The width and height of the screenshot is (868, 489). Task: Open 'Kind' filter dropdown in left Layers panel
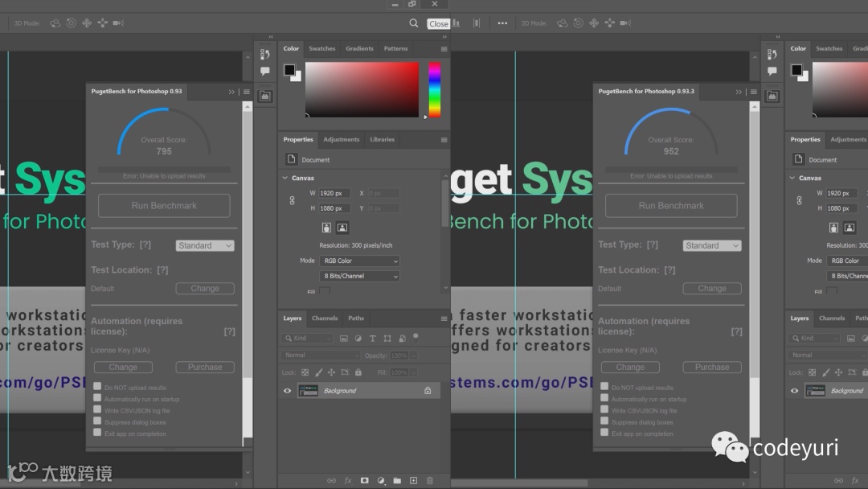point(307,339)
